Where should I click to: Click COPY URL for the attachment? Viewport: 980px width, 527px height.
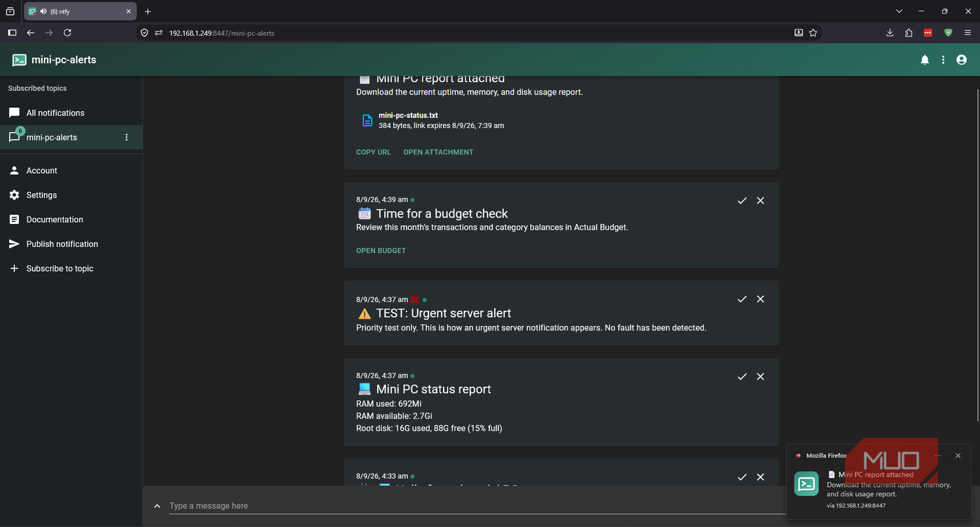(374, 152)
